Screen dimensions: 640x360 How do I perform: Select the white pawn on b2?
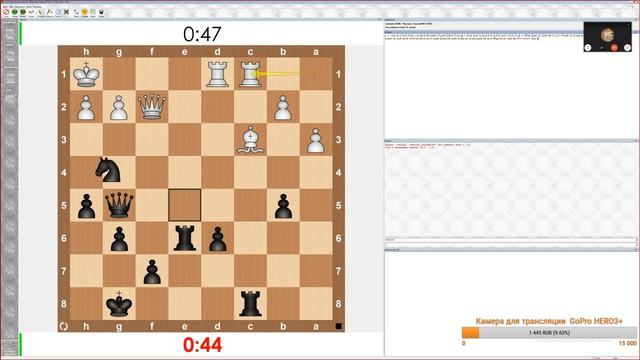point(283,108)
